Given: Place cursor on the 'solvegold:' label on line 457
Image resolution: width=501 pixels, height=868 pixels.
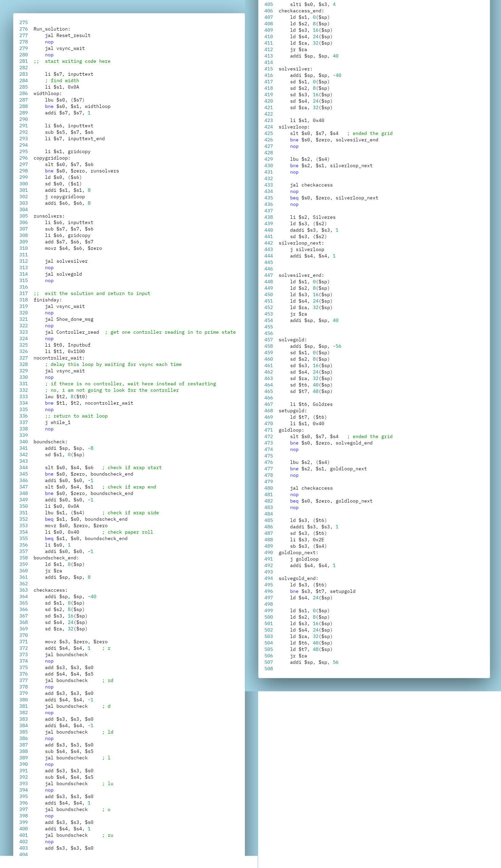Looking at the screenshot, I should point(292,340).
